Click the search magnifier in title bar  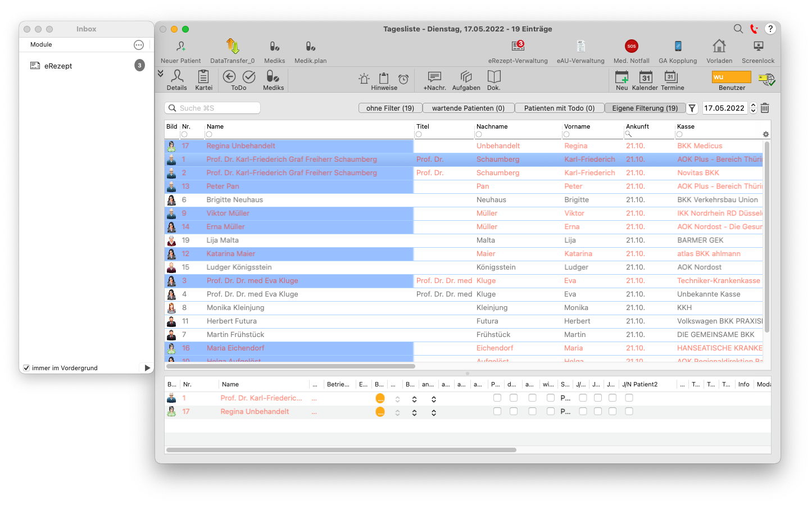tap(738, 29)
